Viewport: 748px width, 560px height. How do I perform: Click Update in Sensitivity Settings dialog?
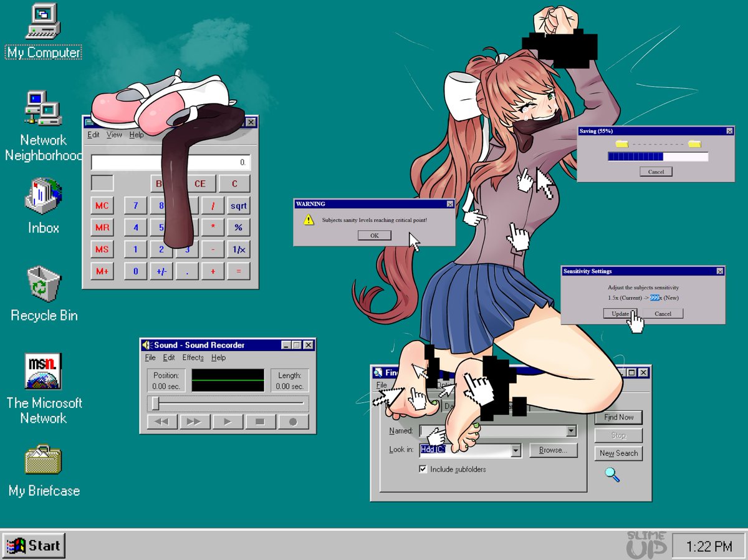(620, 314)
